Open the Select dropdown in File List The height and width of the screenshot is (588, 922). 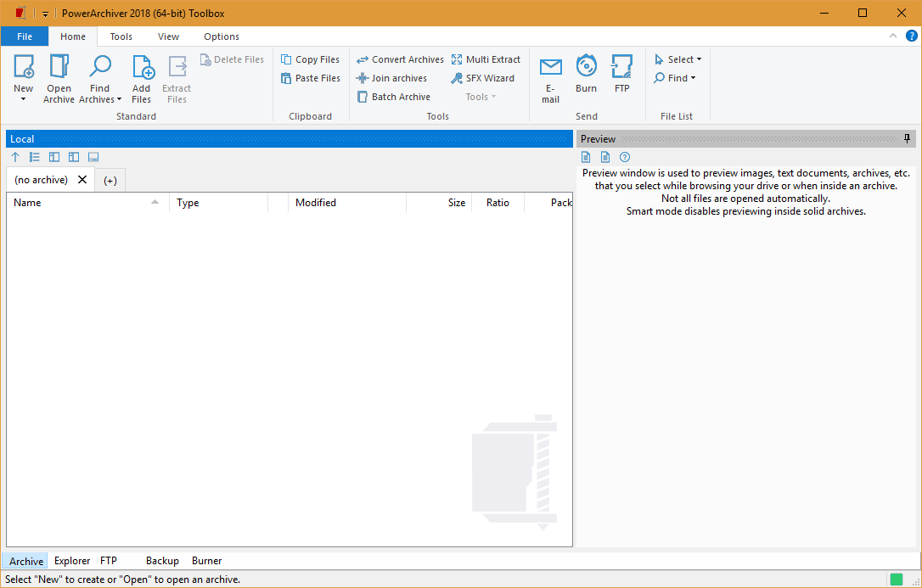point(678,59)
